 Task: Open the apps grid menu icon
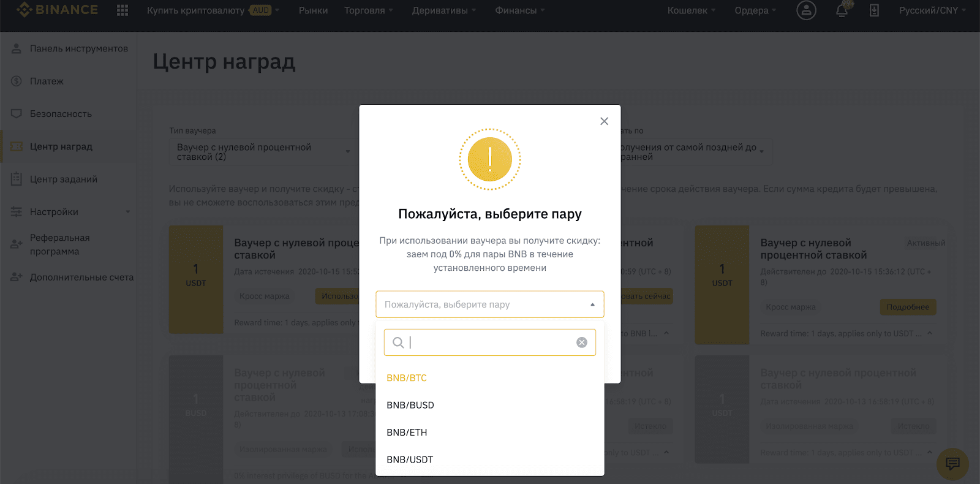pos(123,10)
